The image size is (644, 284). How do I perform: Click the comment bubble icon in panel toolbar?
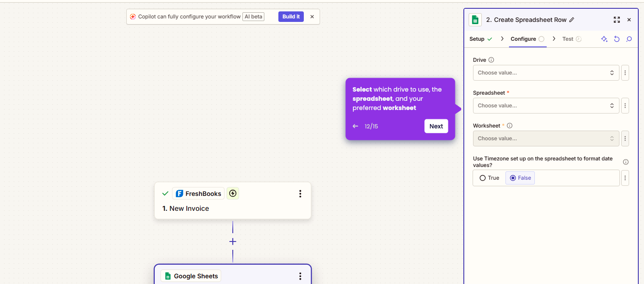(x=629, y=39)
